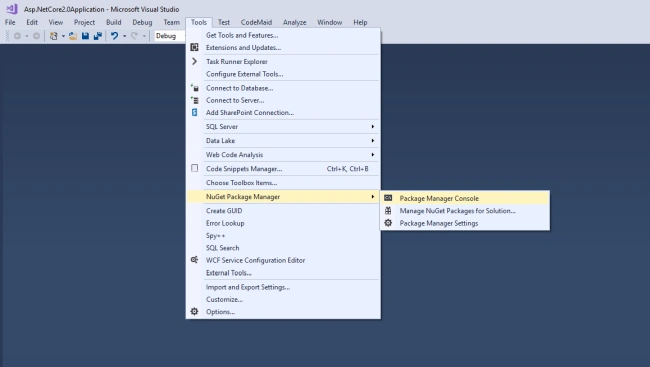Click the Options gear icon
The width and height of the screenshot is (650, 367).
(x=194, y=311)
